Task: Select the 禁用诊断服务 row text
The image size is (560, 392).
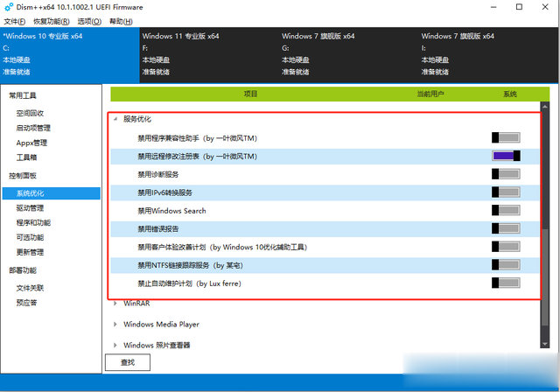Action: (158, 174)
